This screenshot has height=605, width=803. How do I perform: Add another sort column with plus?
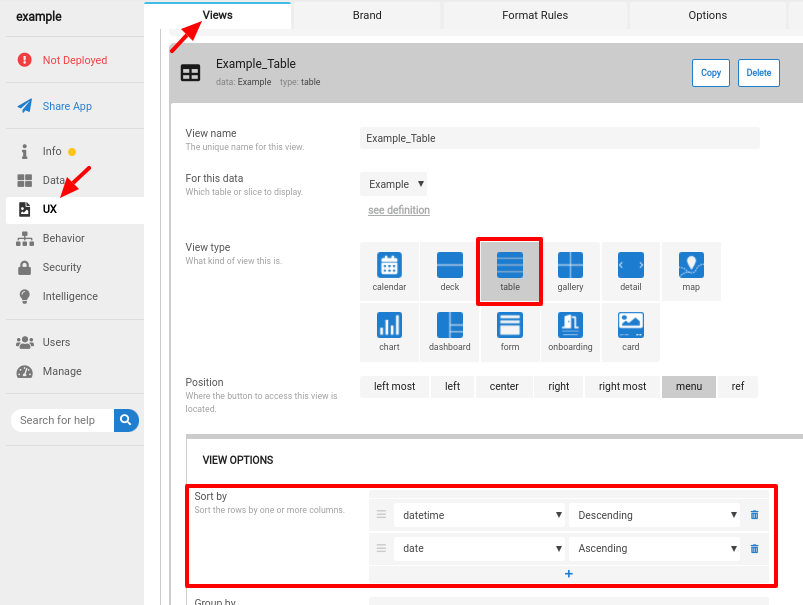(568, 574)
